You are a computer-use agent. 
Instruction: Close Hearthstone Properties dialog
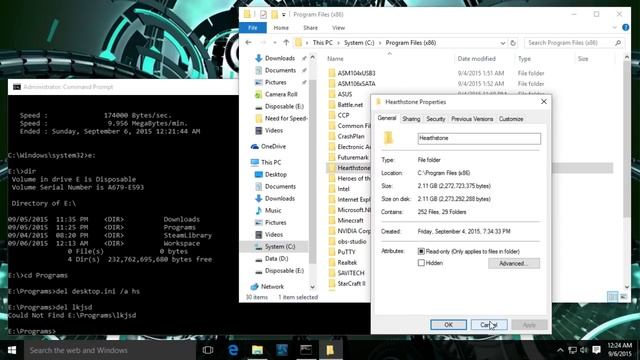(544, 102)
